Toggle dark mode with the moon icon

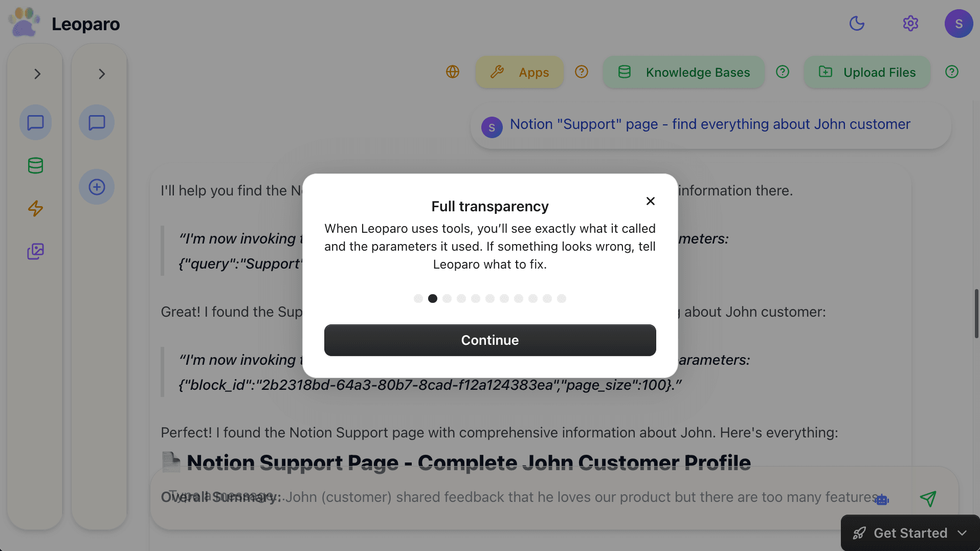pos(857,24)
